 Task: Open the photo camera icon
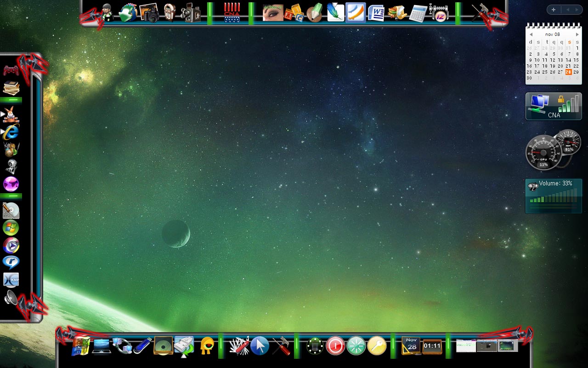click(x=149, y=13)
